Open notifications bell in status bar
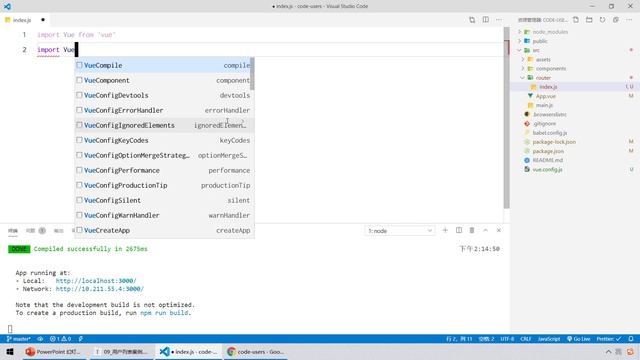 click(631, 339)
